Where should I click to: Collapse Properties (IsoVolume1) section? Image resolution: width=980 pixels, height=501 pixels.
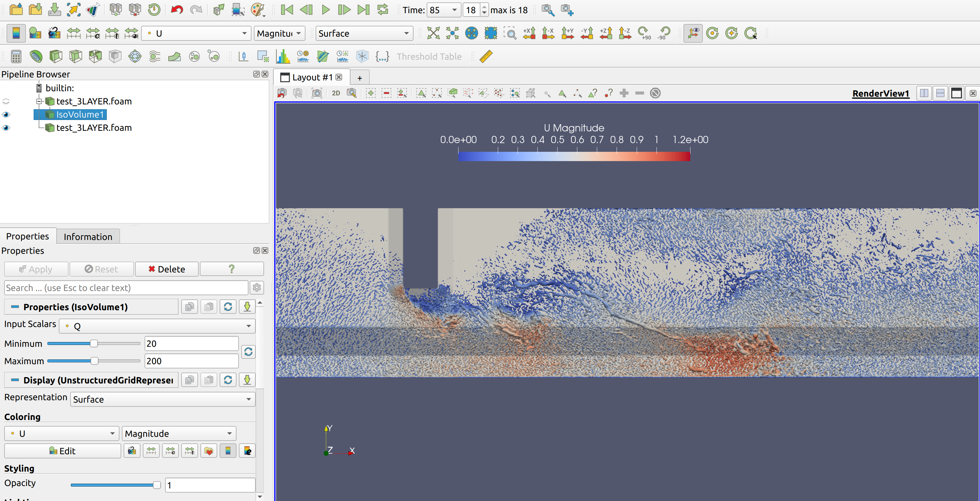coord(15,307)
